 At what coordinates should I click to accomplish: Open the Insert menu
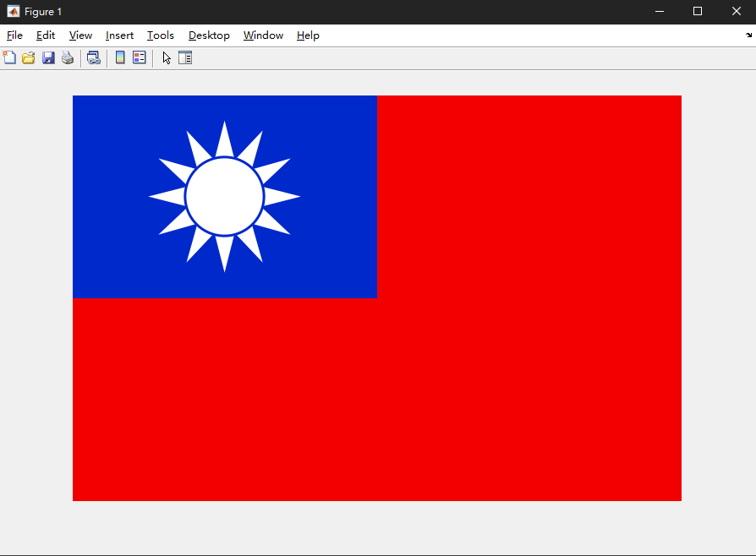(119, 35)
